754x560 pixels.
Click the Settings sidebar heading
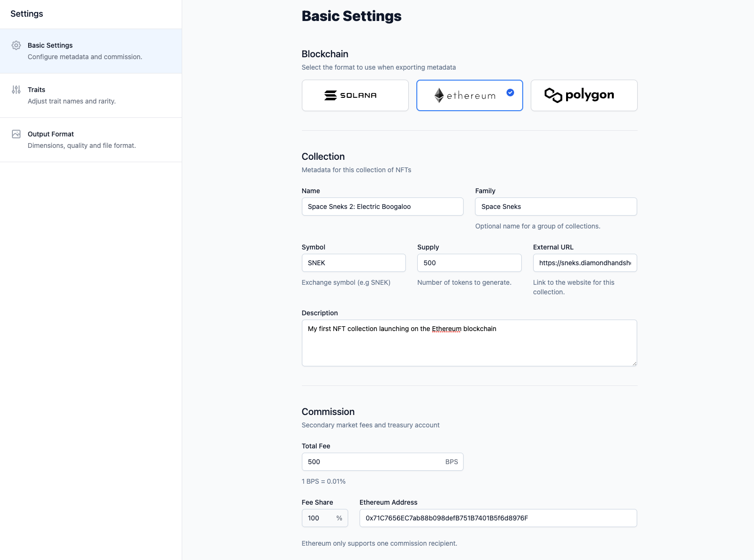click(27, 14)
